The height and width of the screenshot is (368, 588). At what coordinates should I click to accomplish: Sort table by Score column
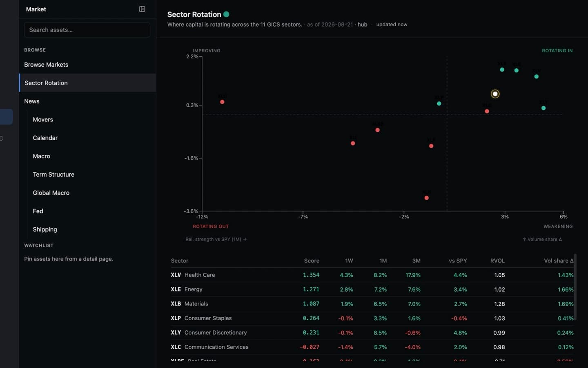[312, 260]
